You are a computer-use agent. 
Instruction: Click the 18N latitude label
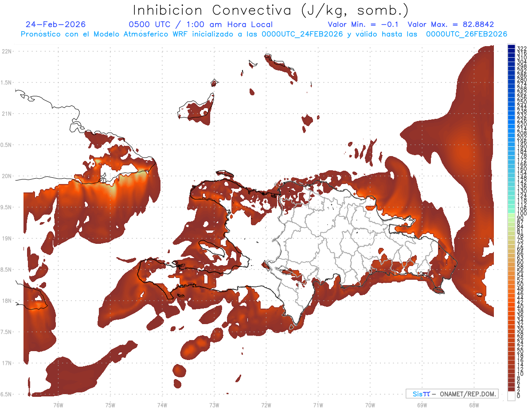[7, 301]
